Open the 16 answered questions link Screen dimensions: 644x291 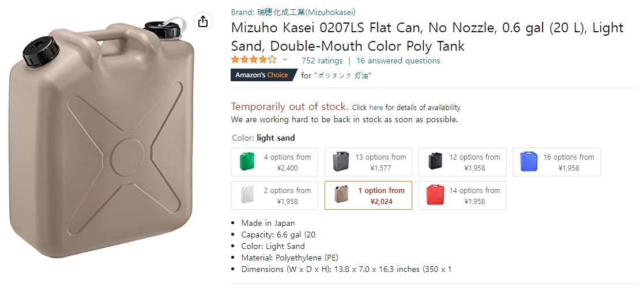pos(398,61)
